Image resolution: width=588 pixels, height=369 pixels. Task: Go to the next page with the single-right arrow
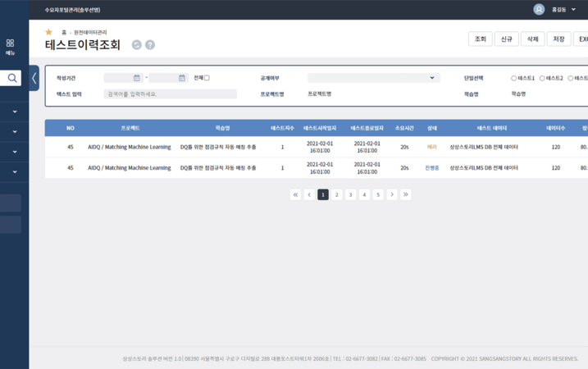click(392, 194)
